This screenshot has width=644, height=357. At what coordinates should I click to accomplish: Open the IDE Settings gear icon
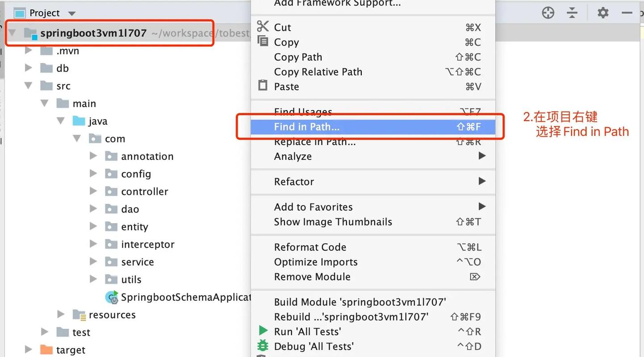602,12
